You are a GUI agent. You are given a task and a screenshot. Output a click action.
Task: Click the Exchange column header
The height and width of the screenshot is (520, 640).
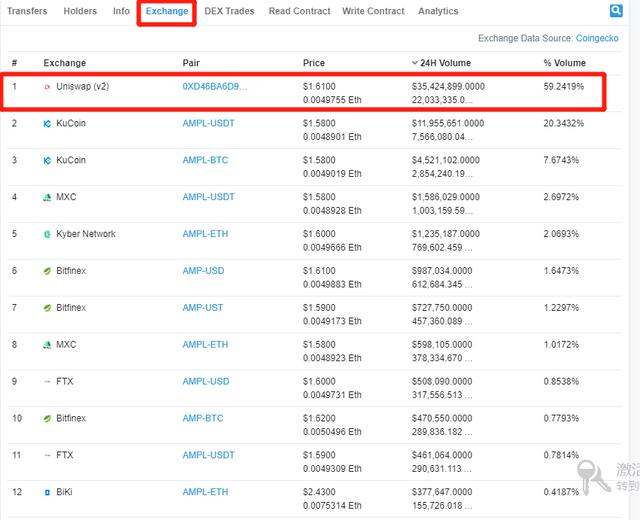click(65, 63)
